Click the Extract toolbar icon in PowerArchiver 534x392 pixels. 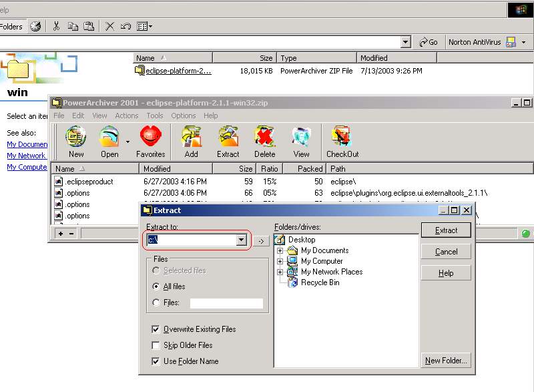(228, 142)
